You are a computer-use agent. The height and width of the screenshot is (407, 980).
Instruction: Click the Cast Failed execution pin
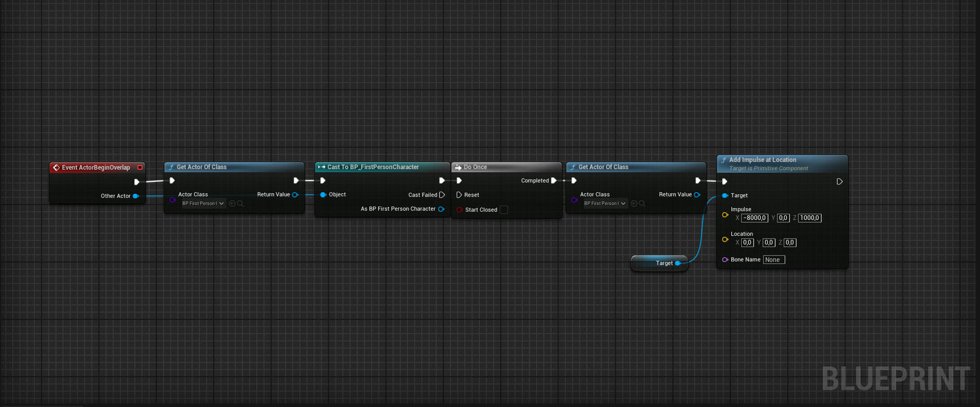[x=442, y=195]
